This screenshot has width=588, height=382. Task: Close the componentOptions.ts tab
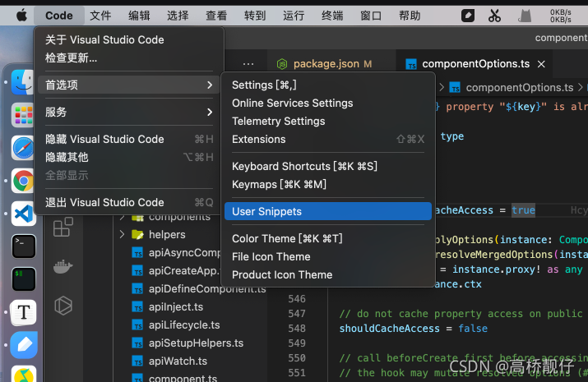(541, 64)
